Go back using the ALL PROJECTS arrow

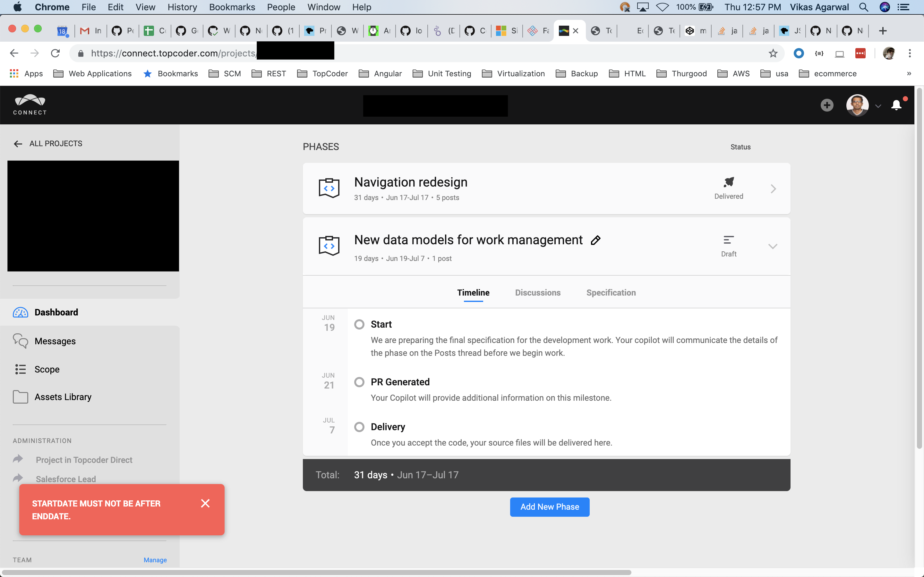(18, 144)
